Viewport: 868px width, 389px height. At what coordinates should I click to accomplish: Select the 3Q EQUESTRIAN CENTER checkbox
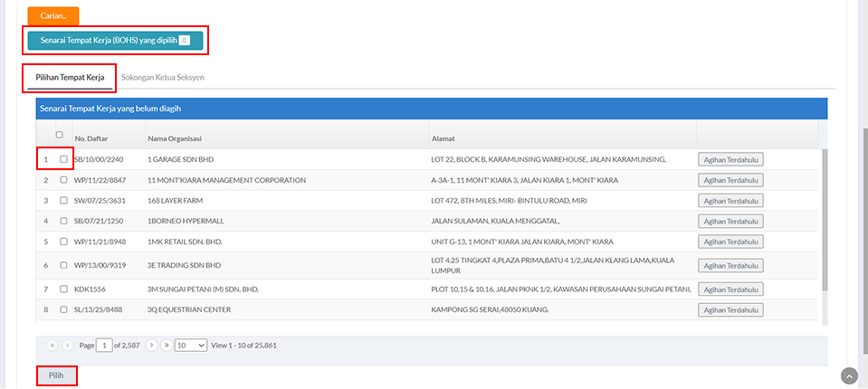[x=63, y=309]
